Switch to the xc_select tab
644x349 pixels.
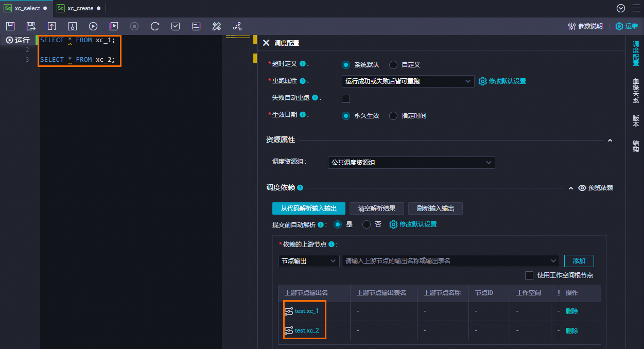click(x=27, y=8)
